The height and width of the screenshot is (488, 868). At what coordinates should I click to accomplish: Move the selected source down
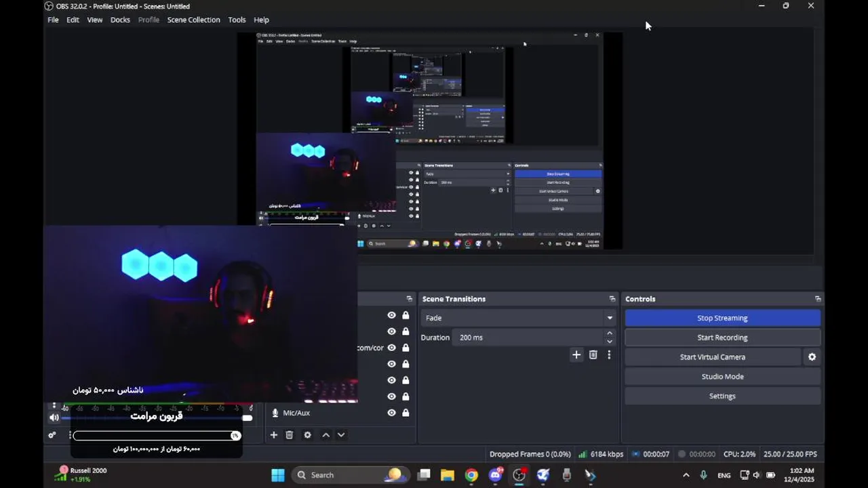coord(341,435)
